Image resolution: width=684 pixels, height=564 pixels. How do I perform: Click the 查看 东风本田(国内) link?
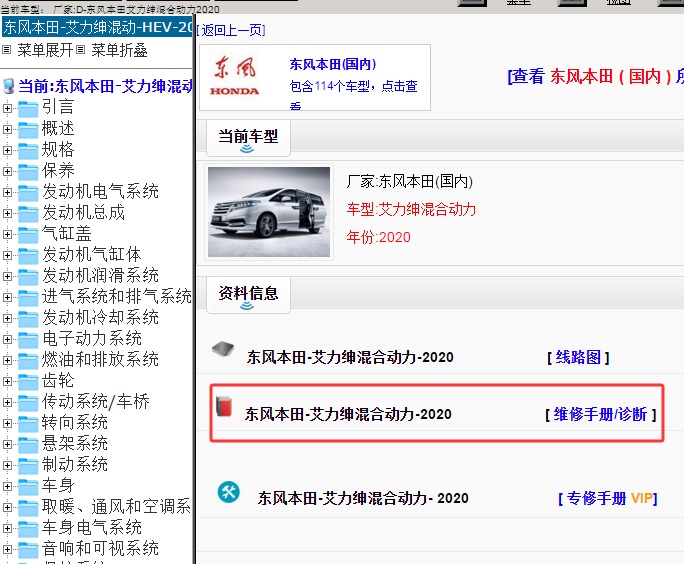(x=595, y=76)
